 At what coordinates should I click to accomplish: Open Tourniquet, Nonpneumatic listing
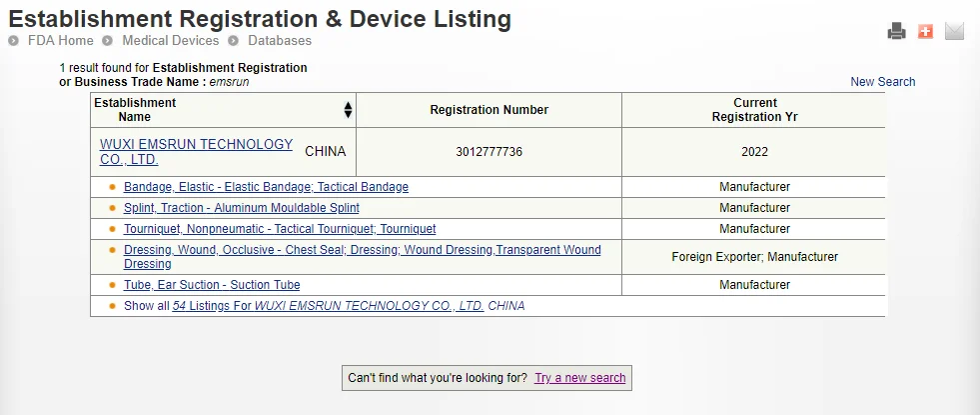point(280,229)
